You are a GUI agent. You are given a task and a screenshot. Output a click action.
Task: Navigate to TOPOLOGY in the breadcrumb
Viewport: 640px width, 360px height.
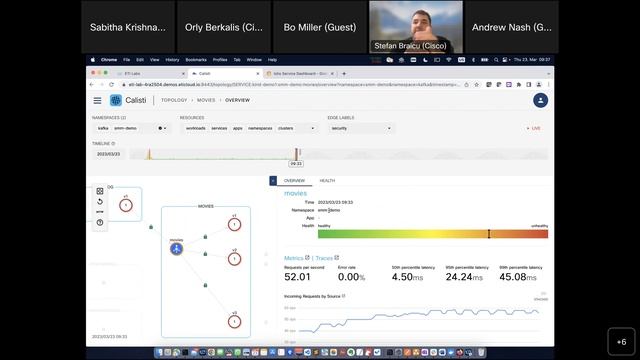[174, 100]
